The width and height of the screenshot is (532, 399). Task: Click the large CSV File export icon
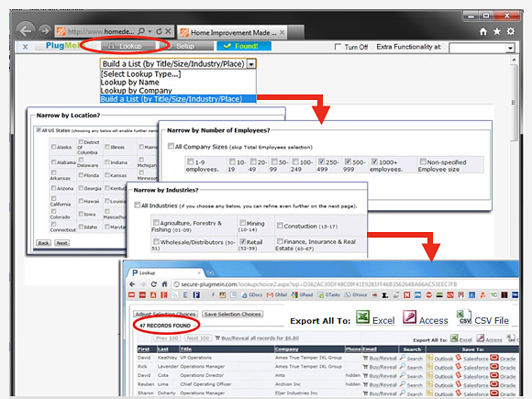[x=464, y=317]
